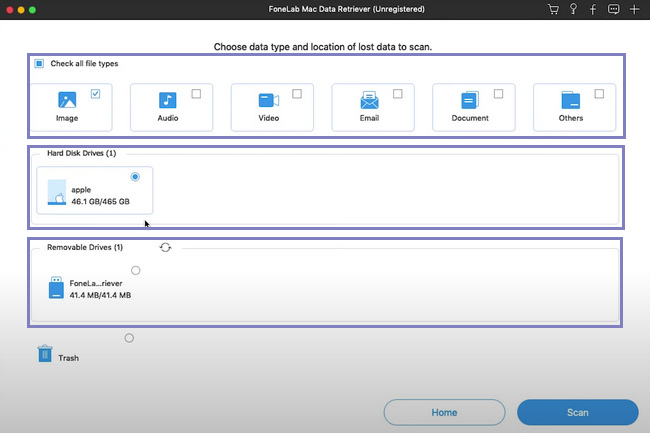The image size is (650, 433).
Task: Click the 'Hard Disk Drives (1)' heading
Action: 82,153
